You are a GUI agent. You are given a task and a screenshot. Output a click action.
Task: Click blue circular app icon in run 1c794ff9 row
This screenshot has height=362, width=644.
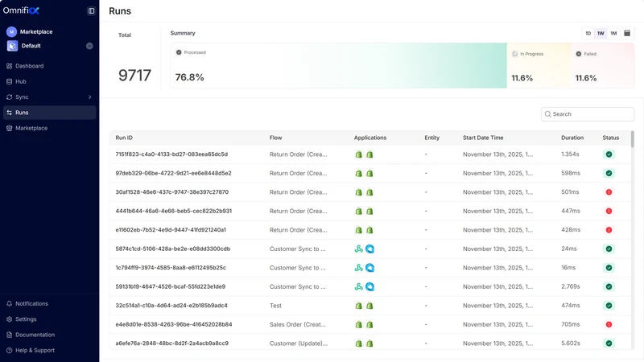[370, 268]
